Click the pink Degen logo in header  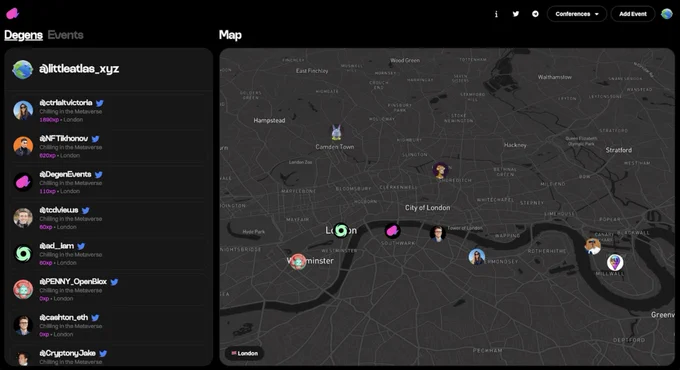click(13, 14)
